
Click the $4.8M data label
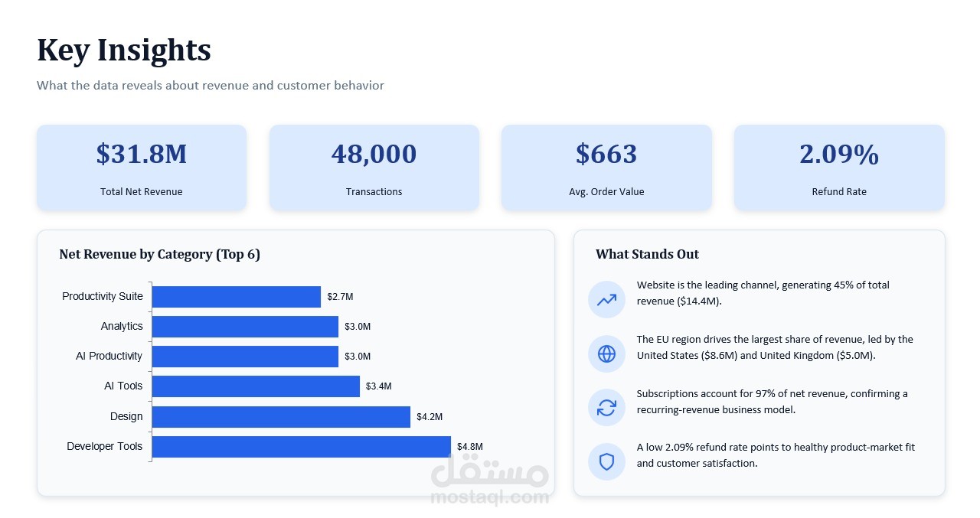click(470, 447)
